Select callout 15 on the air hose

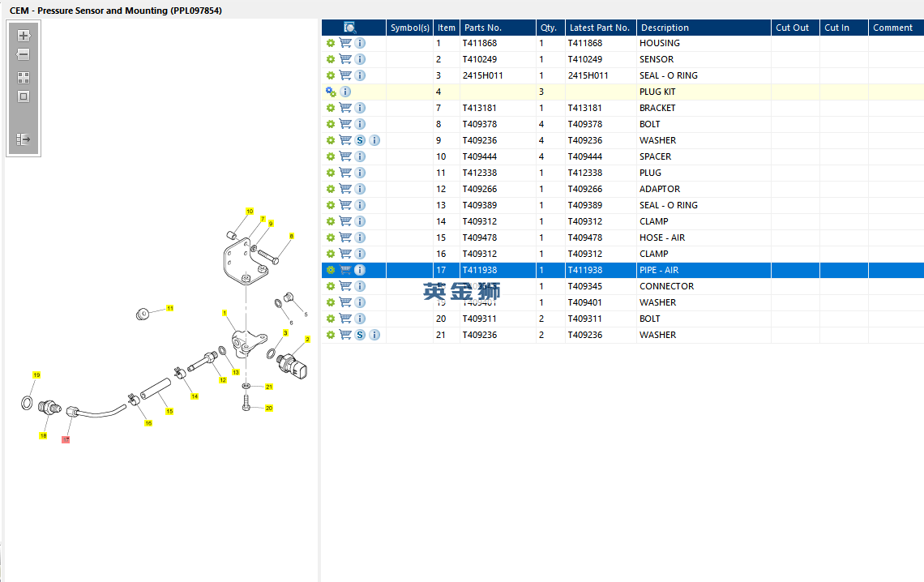[169, 411]
